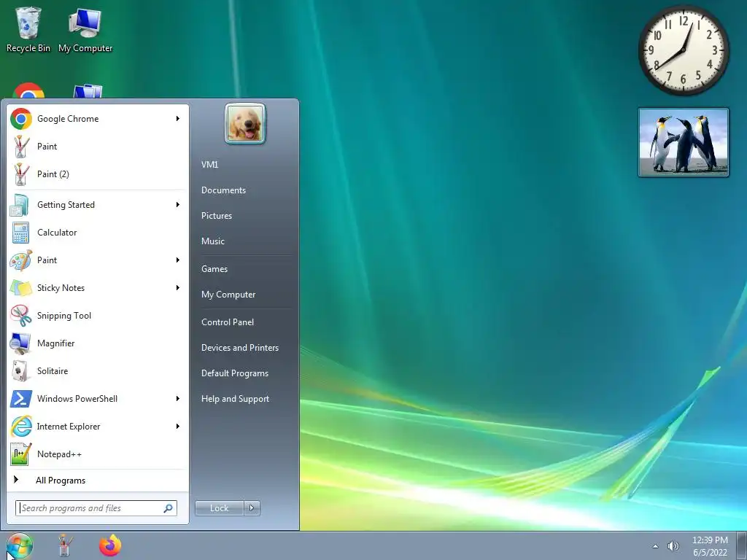Screen dimensions: 747x560
Task: Click the Show desktop button at taskbar end
Action: click(742, 546)
